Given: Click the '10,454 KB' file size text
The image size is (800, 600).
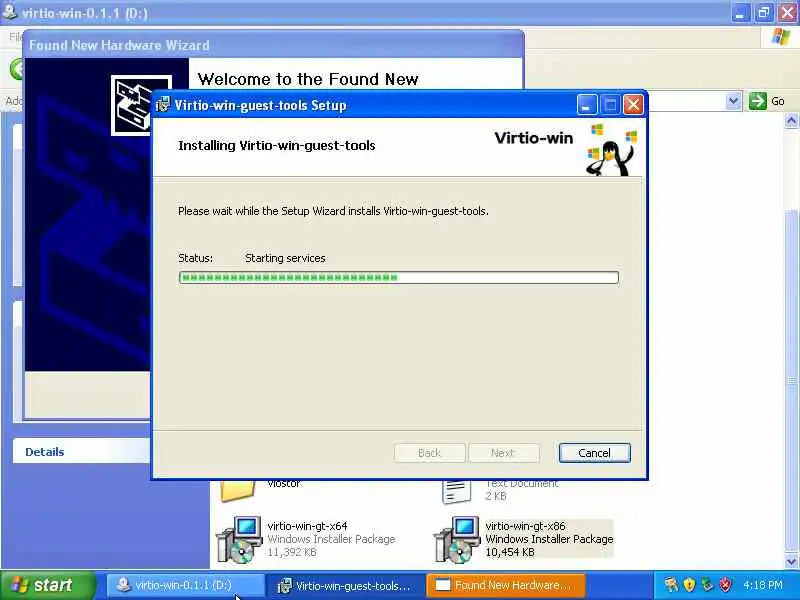Looking at the screenshot, I should (x=510, y=552).
